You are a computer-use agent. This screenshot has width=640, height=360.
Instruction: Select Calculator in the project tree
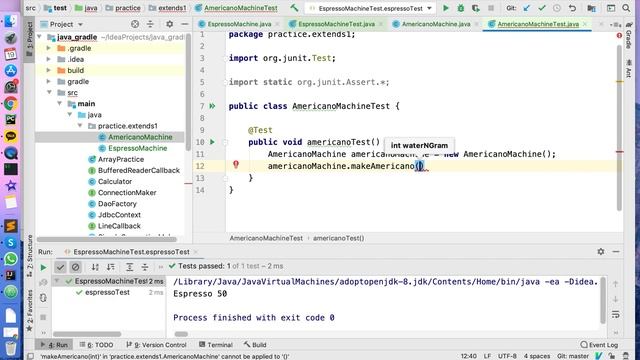coord(115,181)
